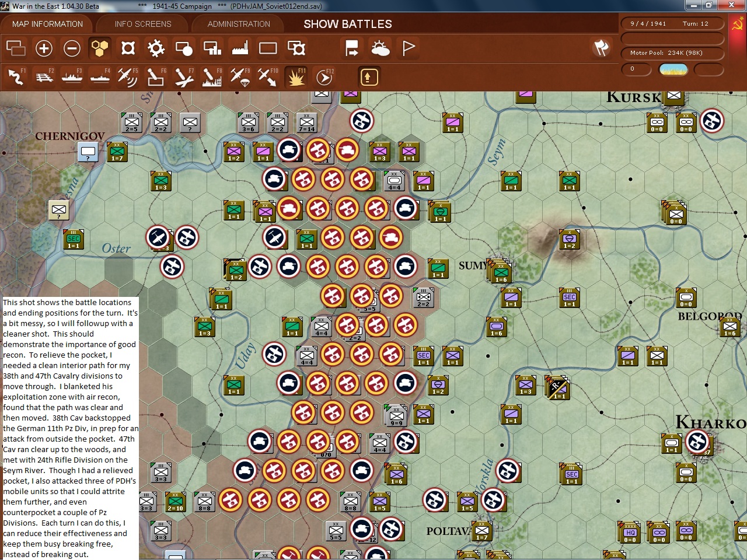This screenshot has width=747, height=560.
Task: Select F3 naval transport mode
Action: [72, 76]
